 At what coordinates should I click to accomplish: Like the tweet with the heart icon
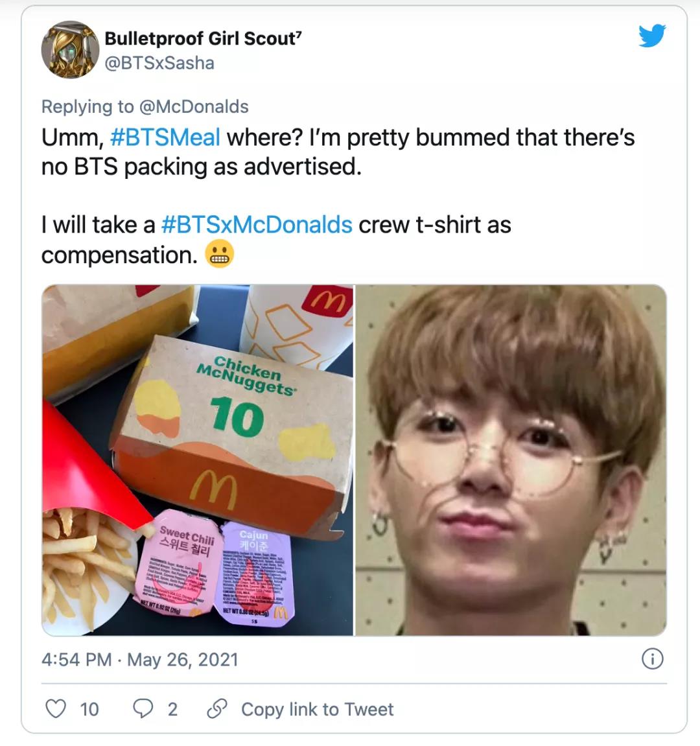point(56,708)
